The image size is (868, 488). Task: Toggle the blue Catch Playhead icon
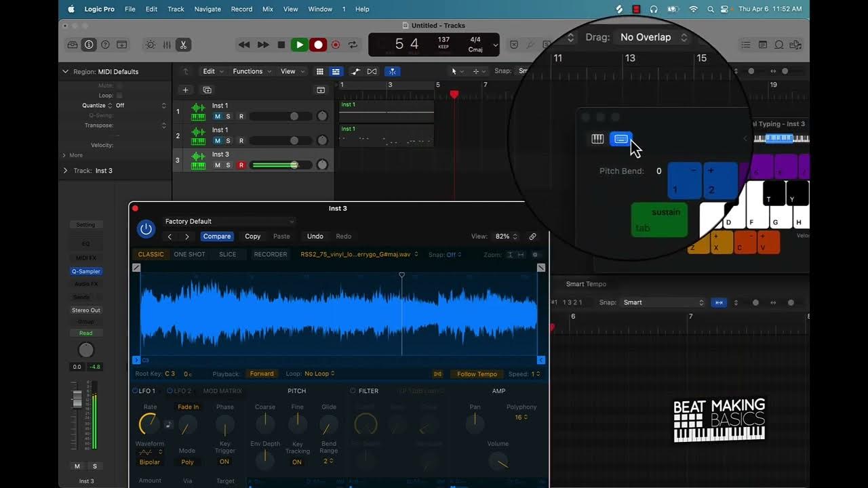(x=392, y=71)
